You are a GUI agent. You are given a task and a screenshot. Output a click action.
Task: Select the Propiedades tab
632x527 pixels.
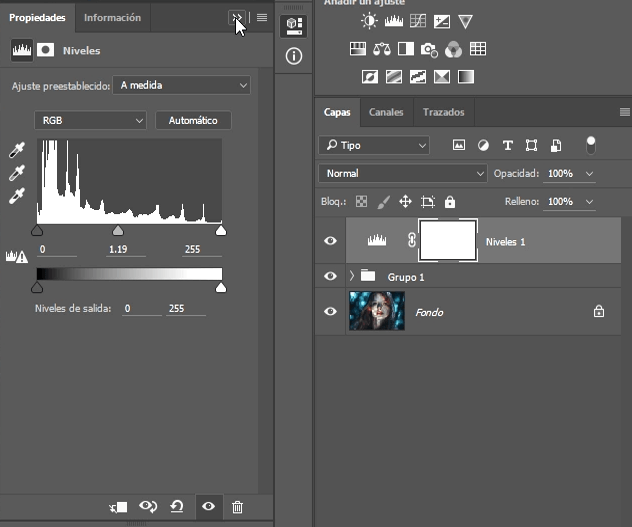click(37, 18)
